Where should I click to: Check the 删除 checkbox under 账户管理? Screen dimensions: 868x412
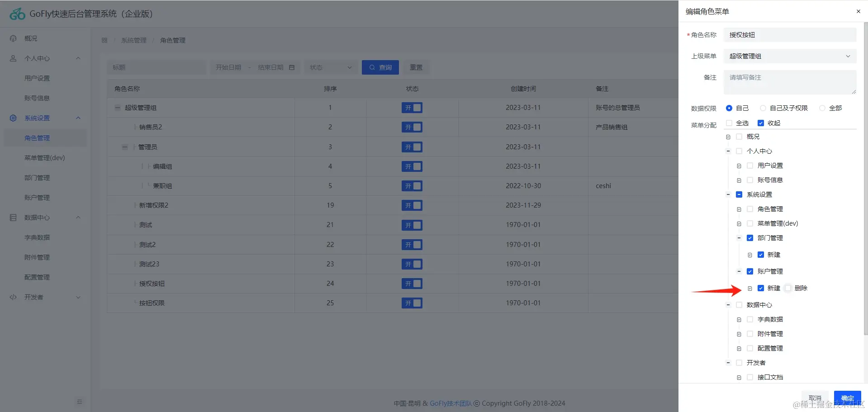tap(788, 288)
